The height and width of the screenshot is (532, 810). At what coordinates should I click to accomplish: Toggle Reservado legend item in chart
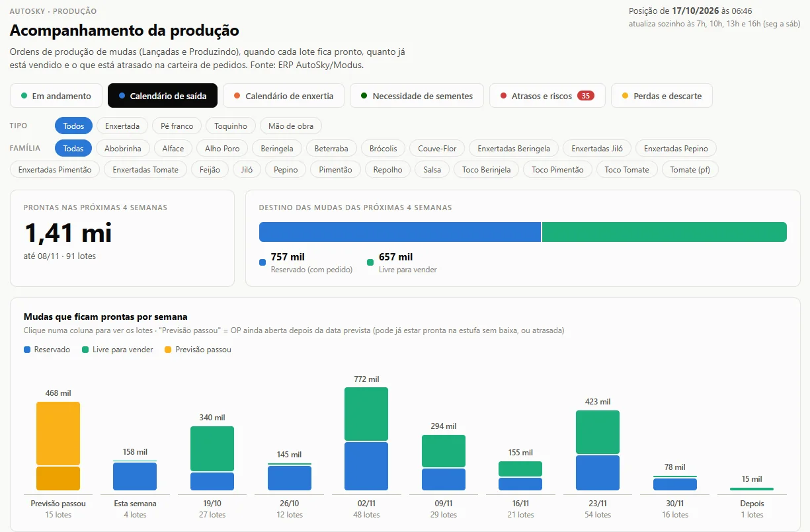(47, 350)
